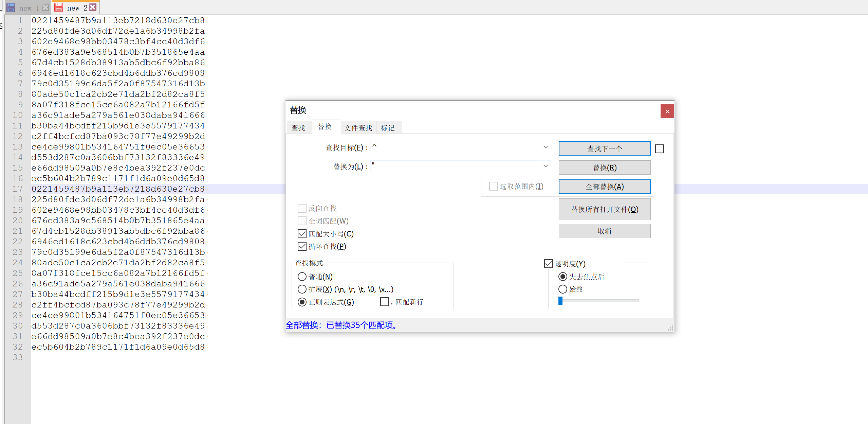Viewport: 868px width, 424px height.
Task: Open the 查找目标 history dropdown
Action: [545, 147]
